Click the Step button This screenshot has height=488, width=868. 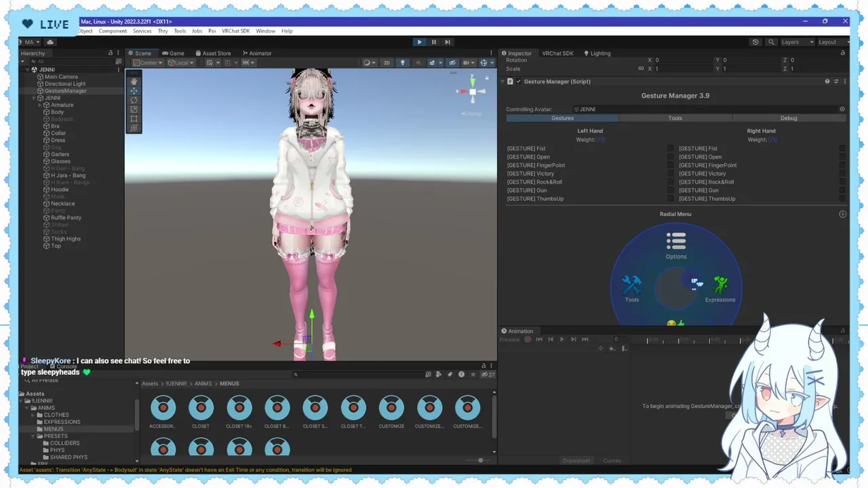point(448,42)
